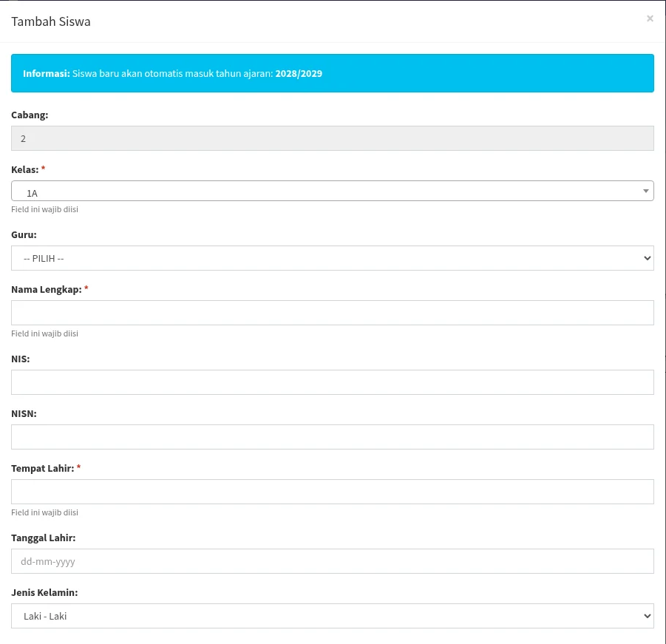Viewport: 666px width, 644px height.
Task: Click the 'Kelas:' label
Action: point(25,169)
